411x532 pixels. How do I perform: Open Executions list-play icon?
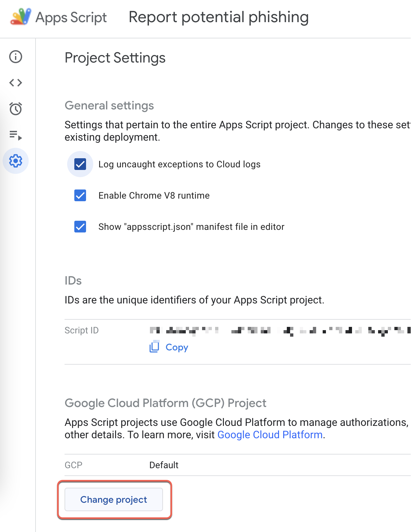point(16,135)
